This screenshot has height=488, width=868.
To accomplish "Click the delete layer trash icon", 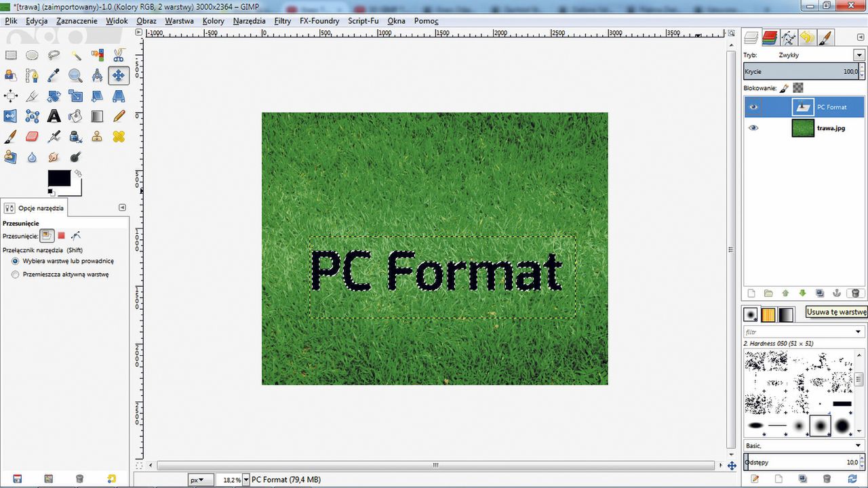I will click(854, 293).
